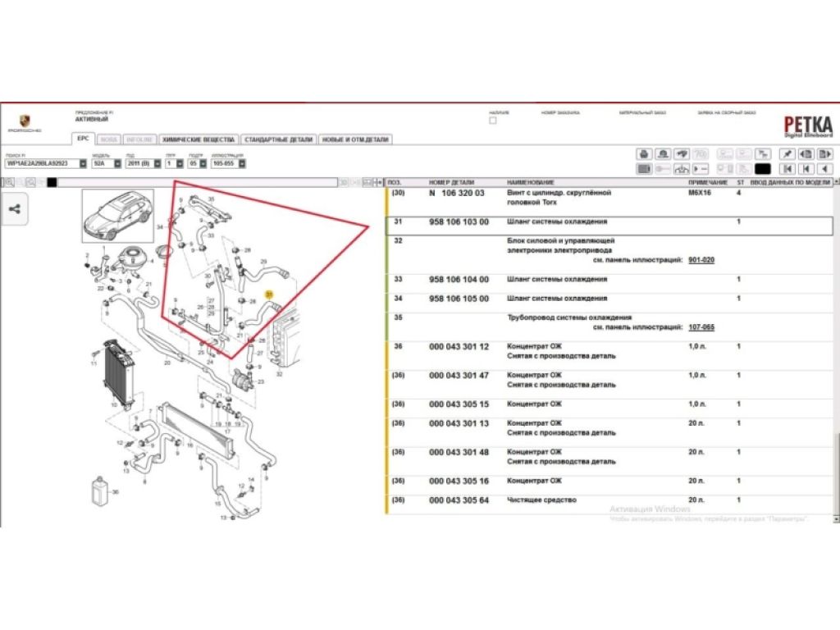The width and height of the screenshot is (840, 630).
Task: Click the share icon left of the diagram
Action: (14, 208)
